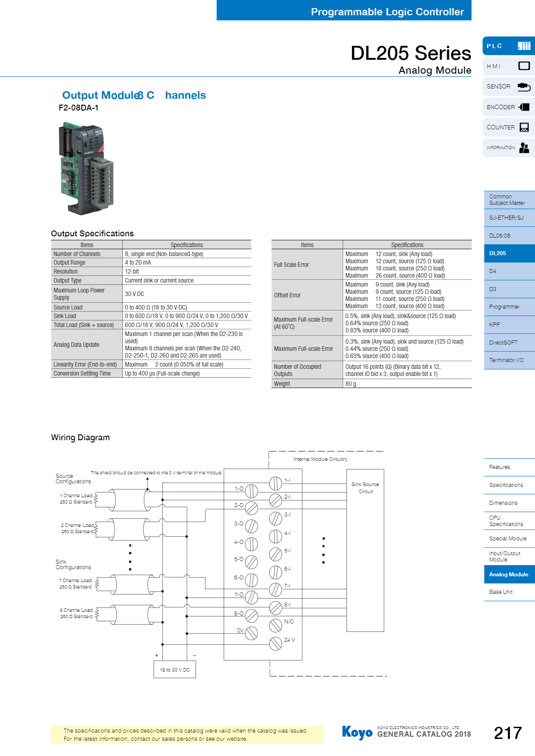Image resolution: width=535 pixels, height=756 pixels.
Task: Click the 8 Channel Load resistor label
Action: tap(76, 613)
